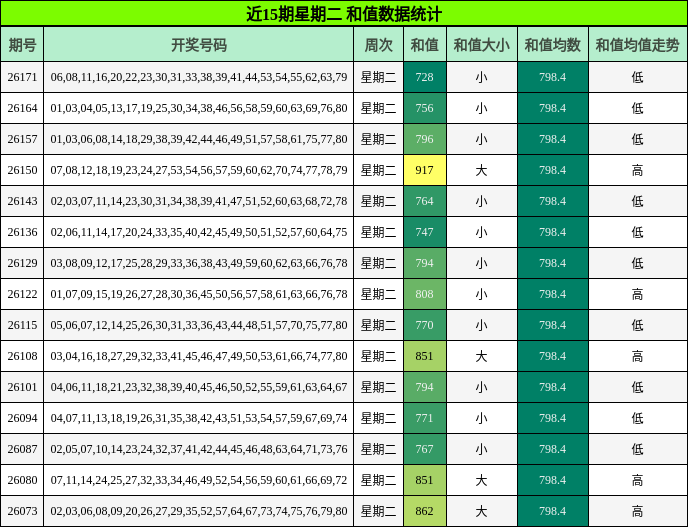Image resolution: width=688 pixels, height=527 pixels.
Task: Click 798.4 average in row 26143
Action: tap(552, 201)
